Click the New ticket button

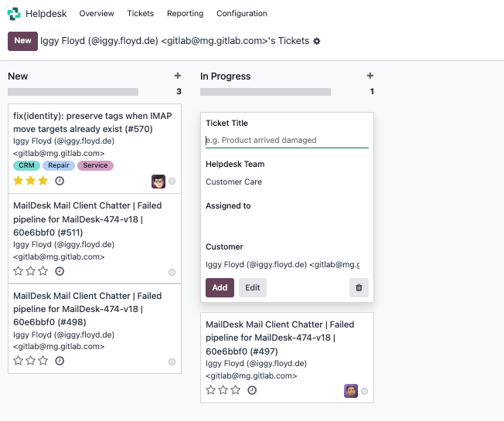(x=22, y=41)
